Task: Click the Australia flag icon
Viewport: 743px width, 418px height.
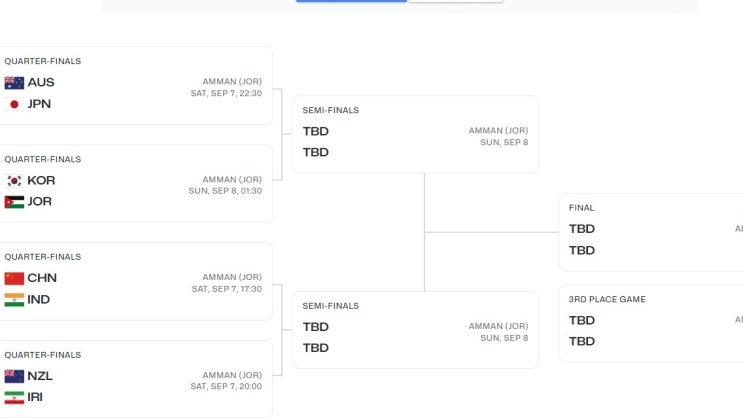Action: (14, 83)
